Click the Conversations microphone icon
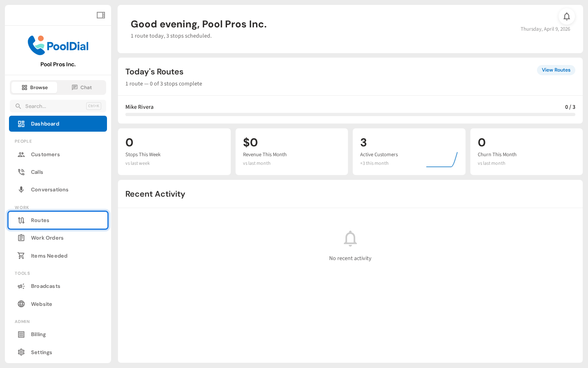 click(x=21, y=189)
